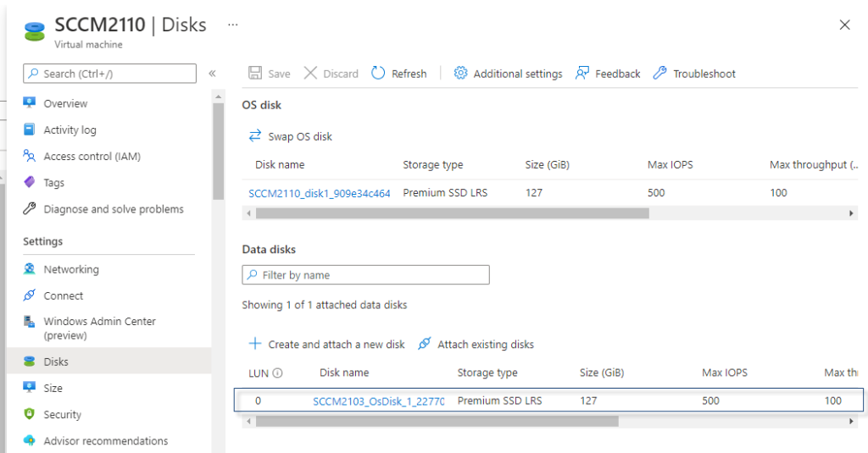Open the SCCM2103_OsDisk_1 data disk link
868x453 pixels.
(378, 401)
